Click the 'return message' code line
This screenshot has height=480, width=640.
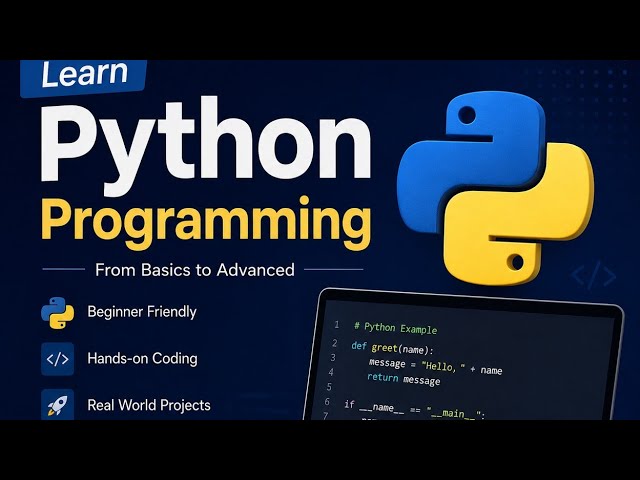point(403,379)
